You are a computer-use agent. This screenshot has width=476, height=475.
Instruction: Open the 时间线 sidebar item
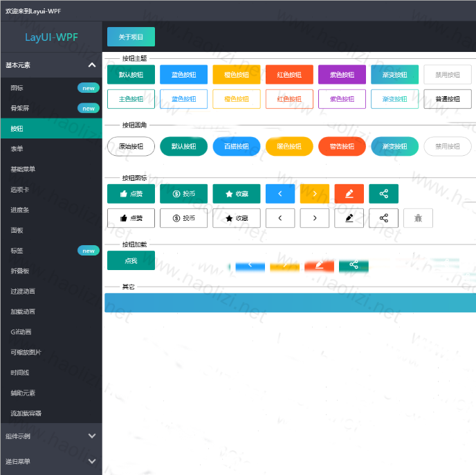[x=51, y=373]
